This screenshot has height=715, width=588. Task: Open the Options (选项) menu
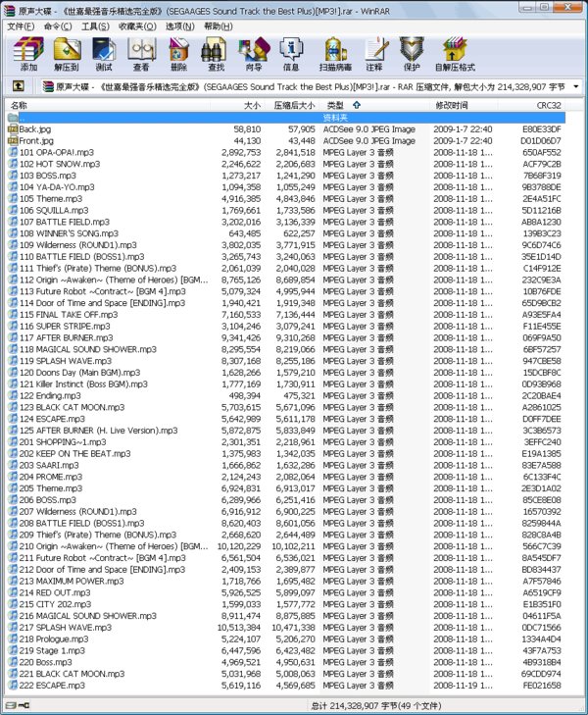[179, 26]
